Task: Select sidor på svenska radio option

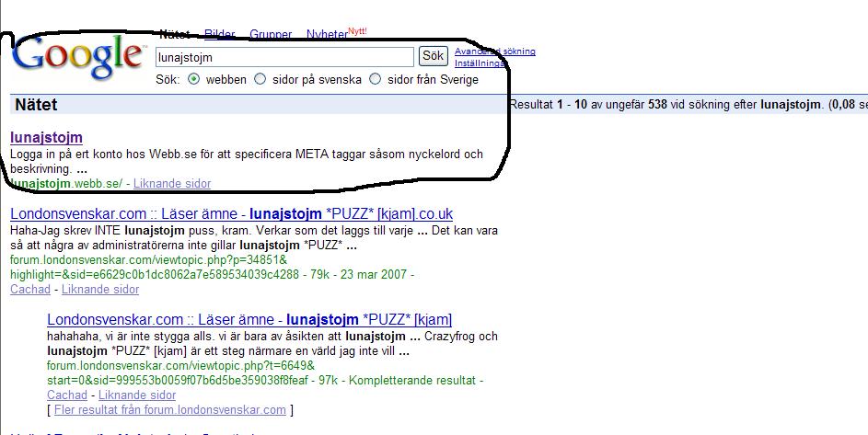Action: click(260, 79)
